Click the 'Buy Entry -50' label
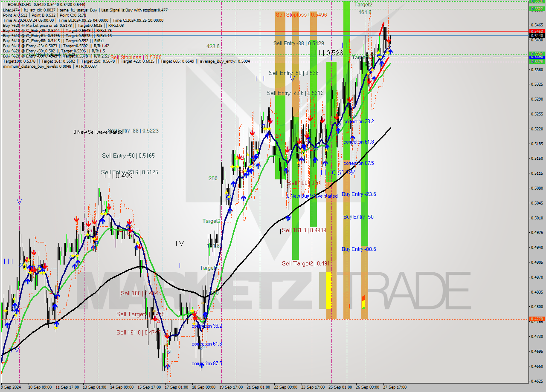Viewport: 546px width, 392px height. 358,216
